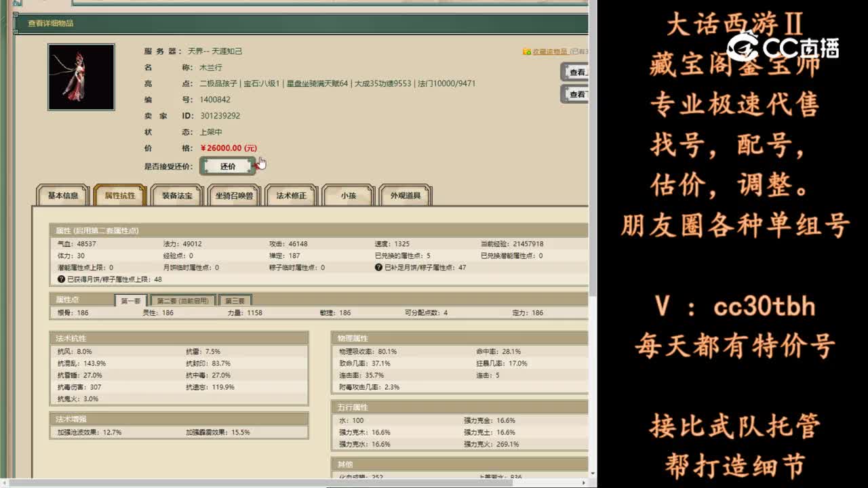Click the 速度: 1325 value

click(x=392, y=244)
